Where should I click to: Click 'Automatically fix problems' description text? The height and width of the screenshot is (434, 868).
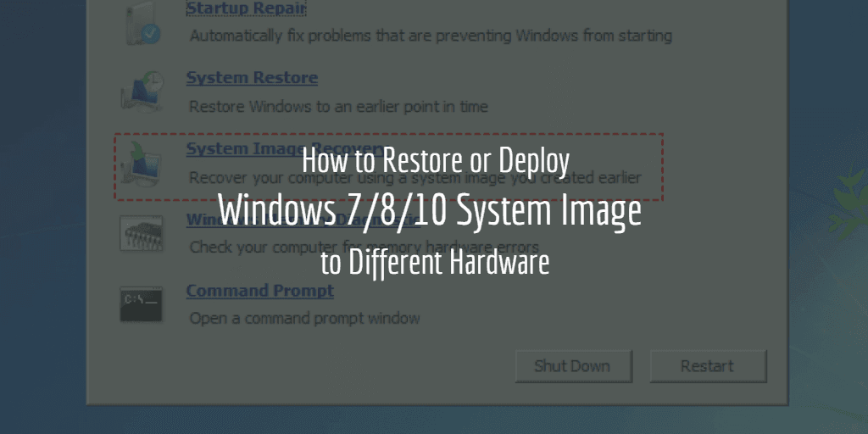coord(431,36)
